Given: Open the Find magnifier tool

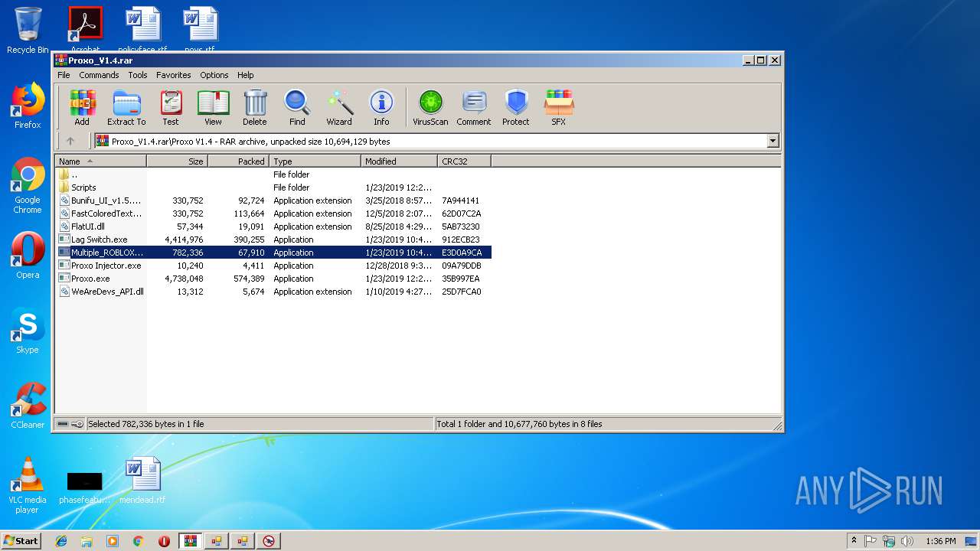Looking at the screenshot, I should (x=297, y=108).
